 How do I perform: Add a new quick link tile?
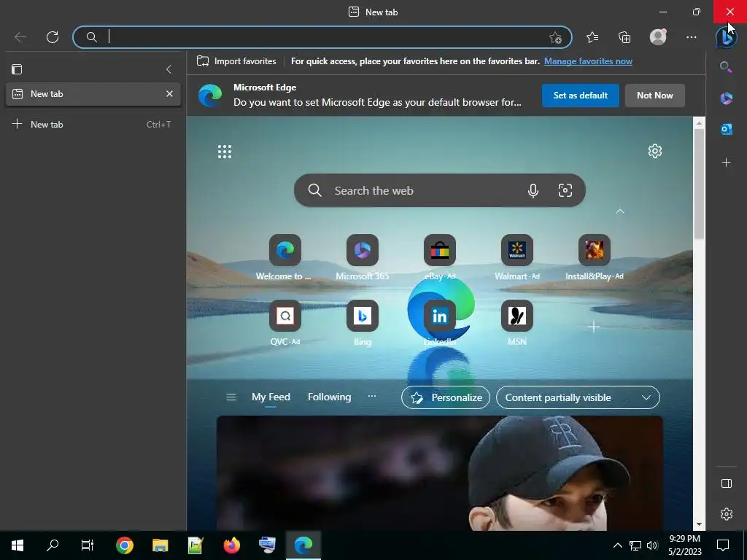tap(594, 327)
